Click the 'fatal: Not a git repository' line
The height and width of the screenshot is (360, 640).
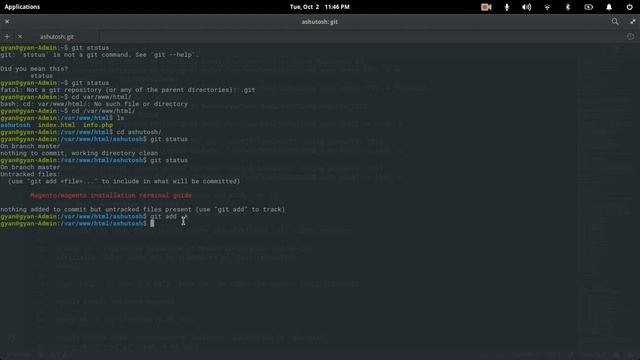pos(128,90)
